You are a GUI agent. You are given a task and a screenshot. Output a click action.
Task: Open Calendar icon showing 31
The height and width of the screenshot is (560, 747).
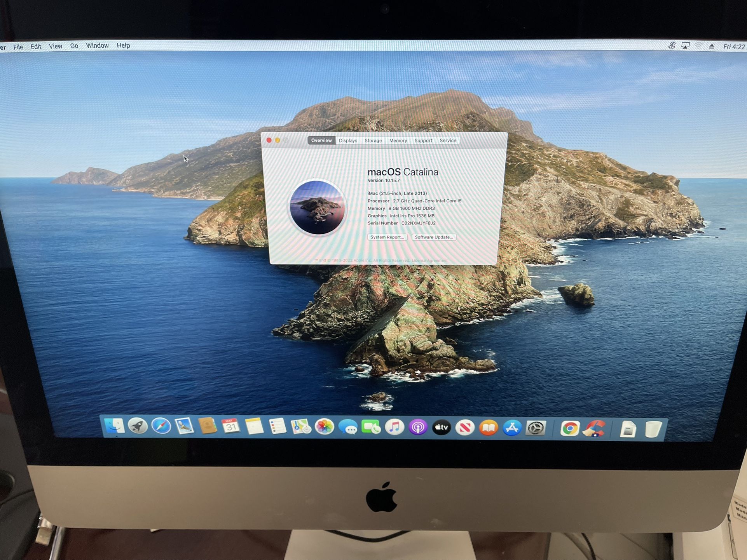coord(231,426)
